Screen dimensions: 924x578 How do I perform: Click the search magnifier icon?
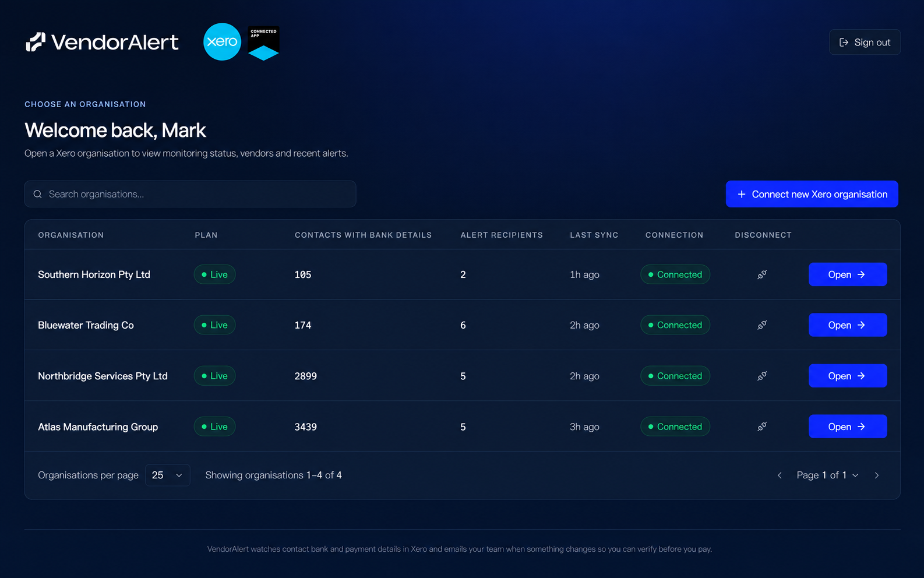tap(37, 194)
